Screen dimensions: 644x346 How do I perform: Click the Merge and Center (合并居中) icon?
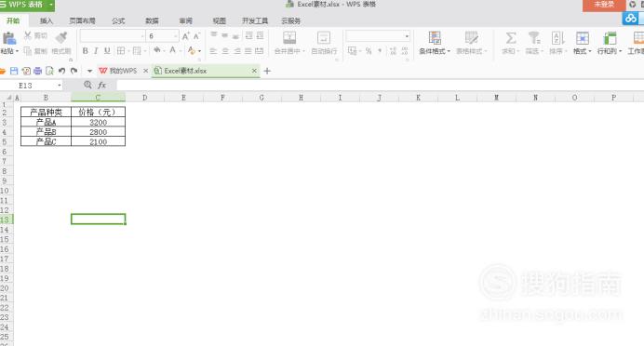pyautogui.click(x=289, y=38)
